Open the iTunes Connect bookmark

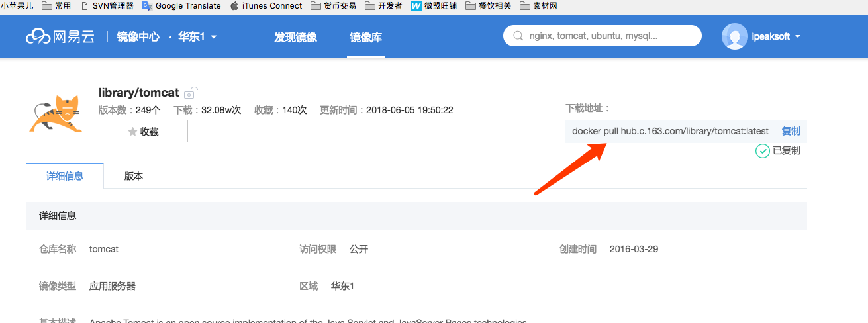point(265,6)
